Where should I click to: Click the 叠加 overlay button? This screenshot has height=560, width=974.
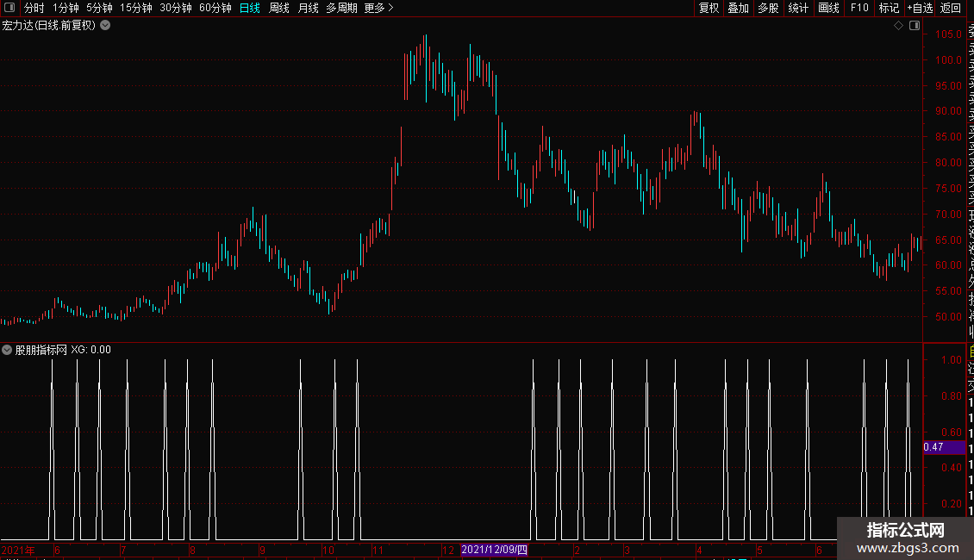[x=739, y=8]
